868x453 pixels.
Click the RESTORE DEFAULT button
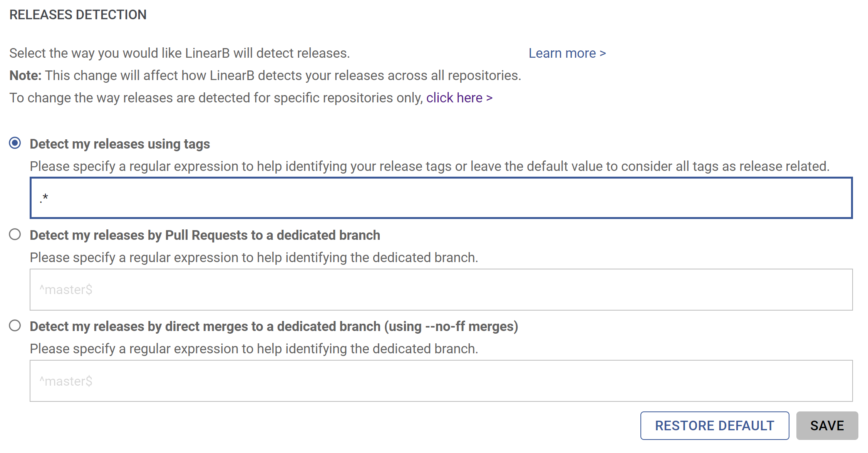coord(715,426)
